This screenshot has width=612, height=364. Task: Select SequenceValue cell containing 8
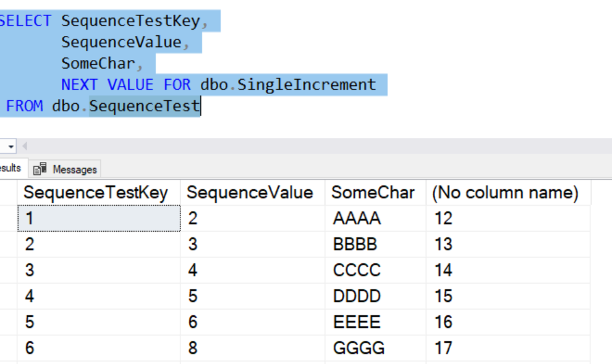(193, 349)
